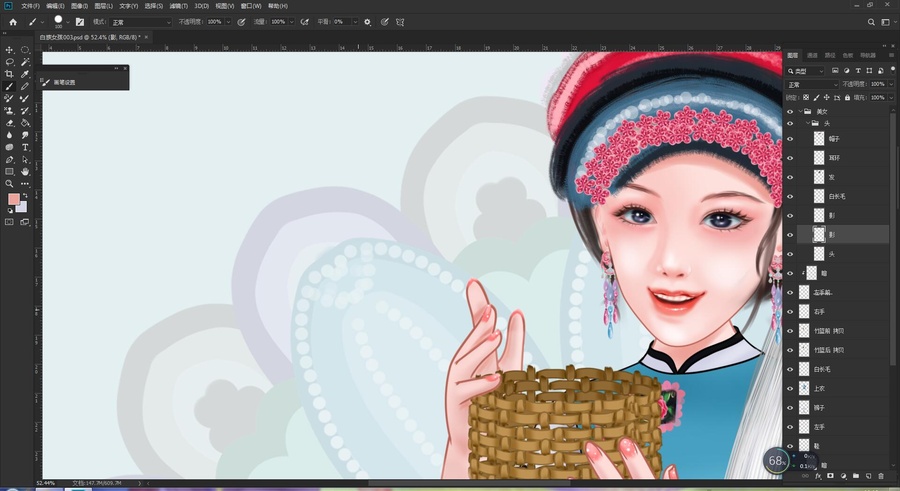Open the 滤镜(T) menu
The width and height of the screenshot is (900, 491).
tap(179, 6)
